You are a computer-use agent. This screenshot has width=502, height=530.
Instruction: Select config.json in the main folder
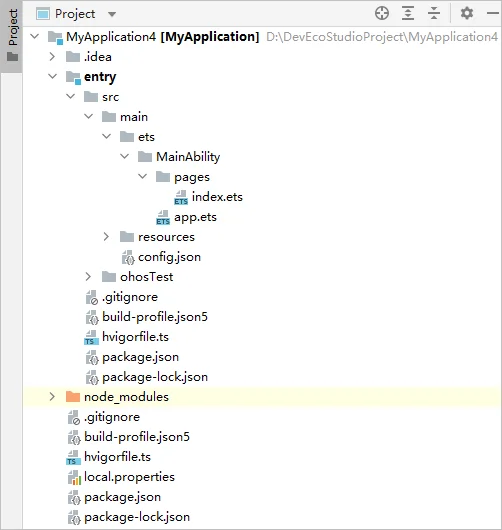pos(161,257)
